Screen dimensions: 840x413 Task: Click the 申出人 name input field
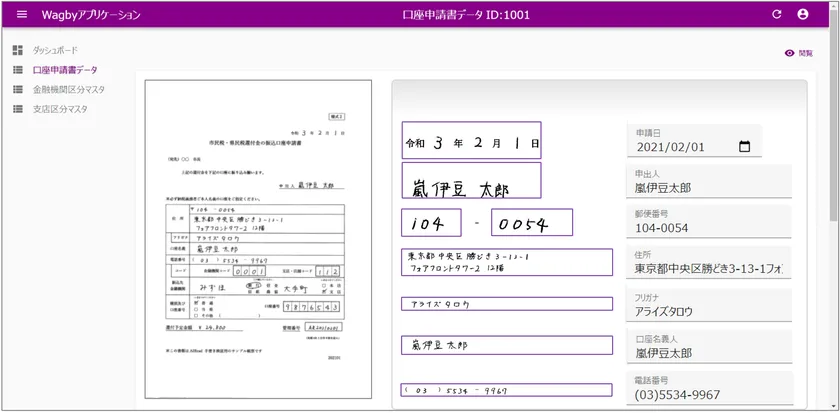point(708,188)
